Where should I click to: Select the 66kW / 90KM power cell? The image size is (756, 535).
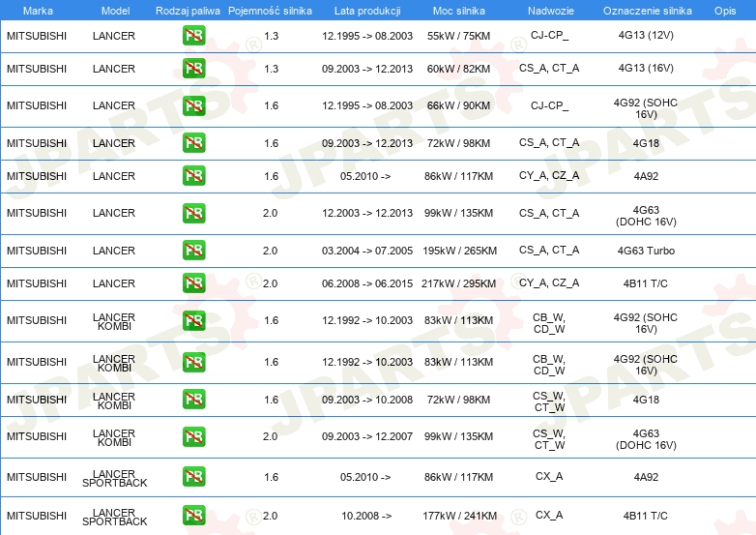[458, 105]
